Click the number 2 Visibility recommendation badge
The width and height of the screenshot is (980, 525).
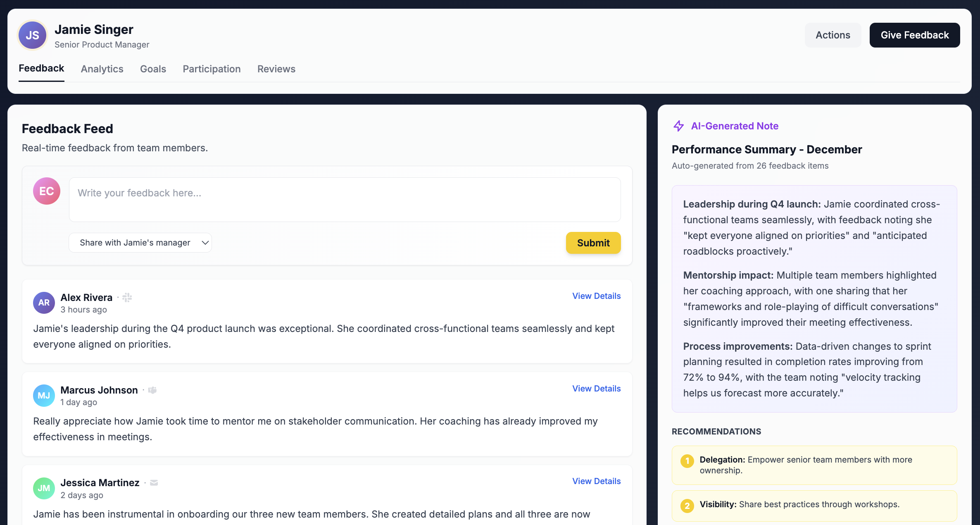[687, 506]
